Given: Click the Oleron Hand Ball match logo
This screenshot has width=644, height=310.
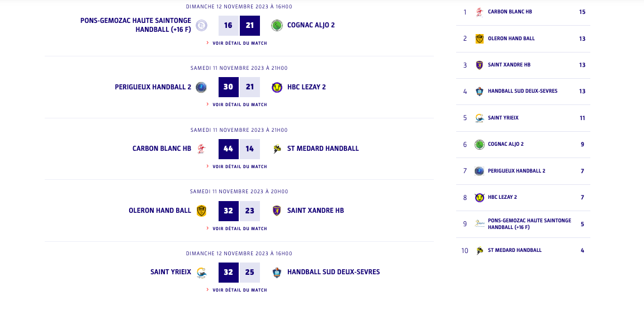Looking at the screenshot, I should [x=201, y=211].
